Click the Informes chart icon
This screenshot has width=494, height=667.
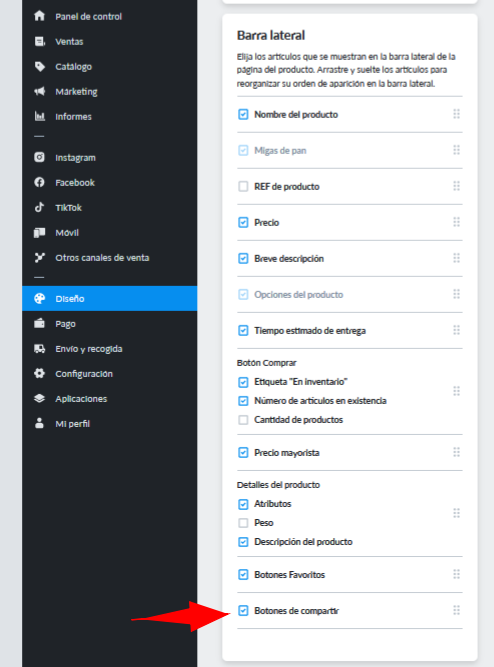point(40,116)
